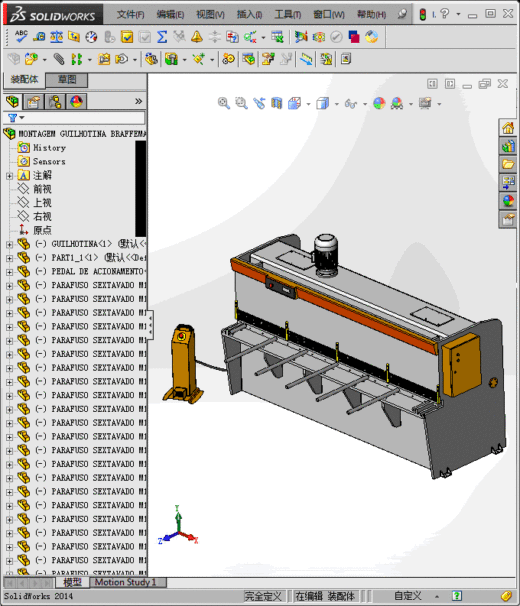Open the Mass Properties scale icon

coord(56,37)
